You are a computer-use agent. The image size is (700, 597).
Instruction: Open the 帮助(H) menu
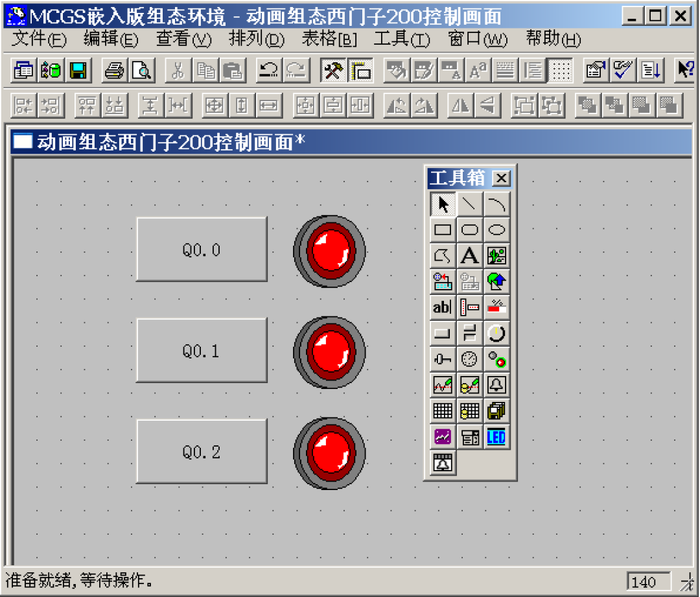coord(553,39)
